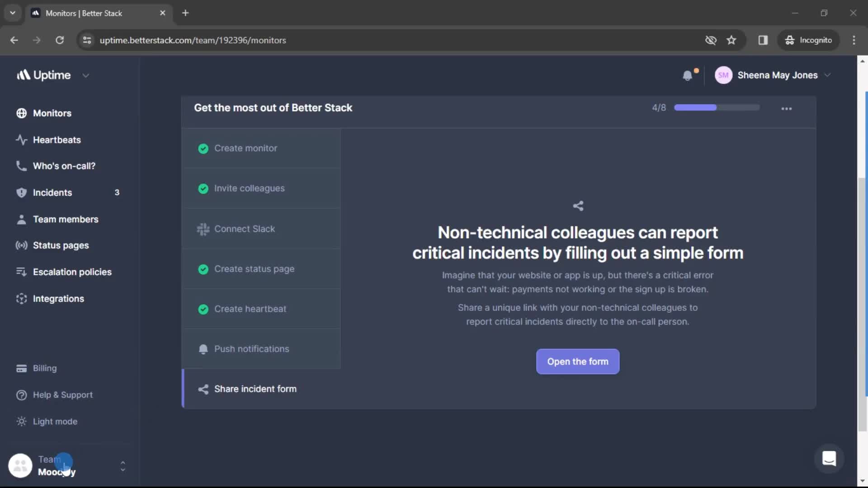Click the onboarding progress bar
Screen dimensions: 868x488
pos(717,108)
